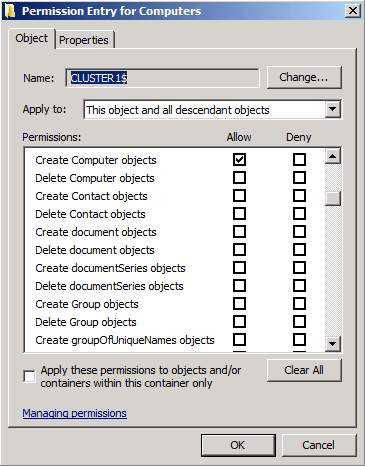Check Deny for Create Contact objects
The width and height of the screenshot is (365, 466).
pos(299,196)
